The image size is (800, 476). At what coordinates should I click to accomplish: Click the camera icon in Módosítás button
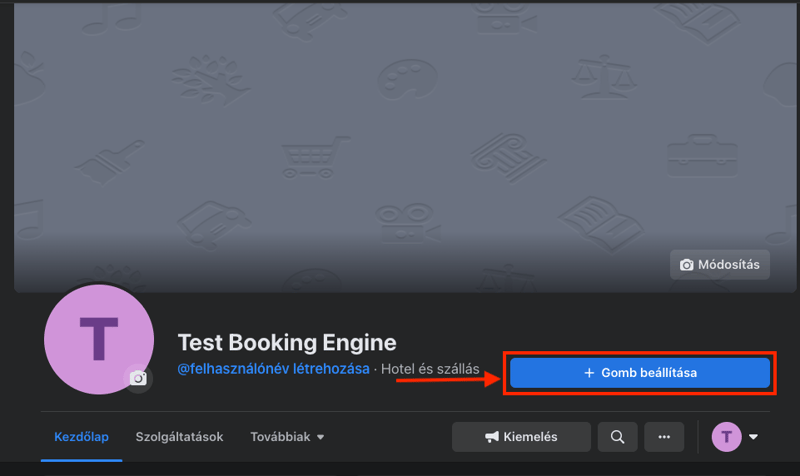[686, 265]
